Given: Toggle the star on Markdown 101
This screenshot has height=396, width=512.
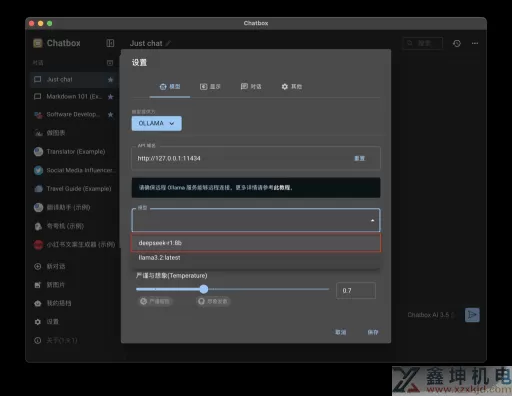Looking at the screenshot, I should (x=110, y=97).
